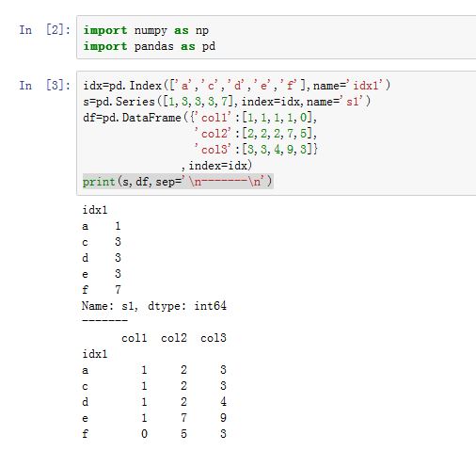Click the highlighted print(s,df,sep=...) line

[x=178, y=182]
